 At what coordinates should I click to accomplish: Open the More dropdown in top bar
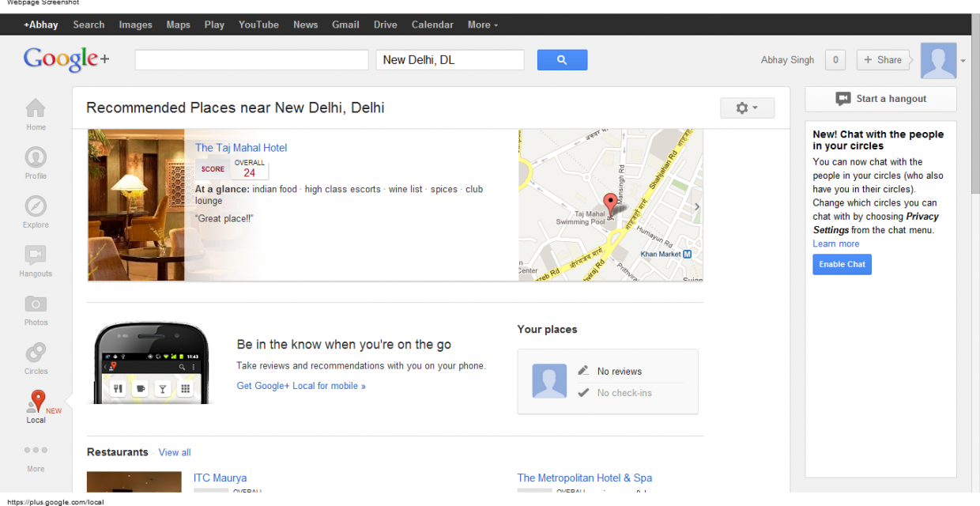point(482,25)
